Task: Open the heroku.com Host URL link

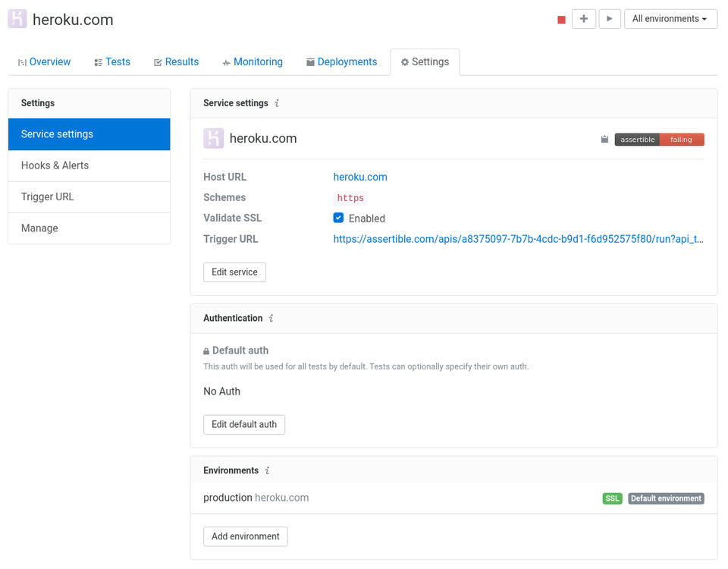Action: point(360,177)
